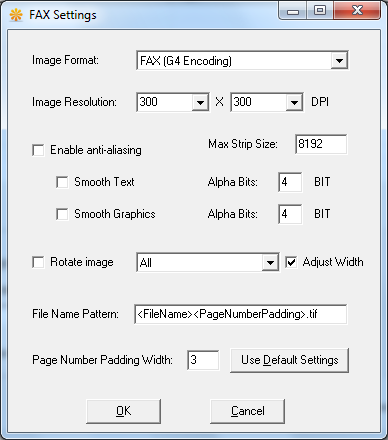Focus the Max Strip Size field
388x440 pixels.
[321, 144]
